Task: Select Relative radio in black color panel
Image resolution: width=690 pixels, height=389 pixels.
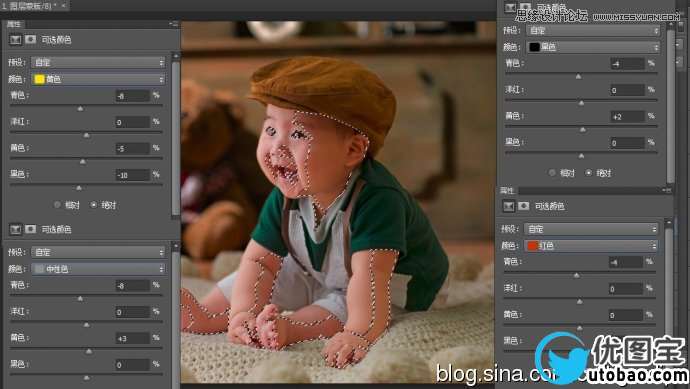Action: pyautogui.click(x=552, y=173)
